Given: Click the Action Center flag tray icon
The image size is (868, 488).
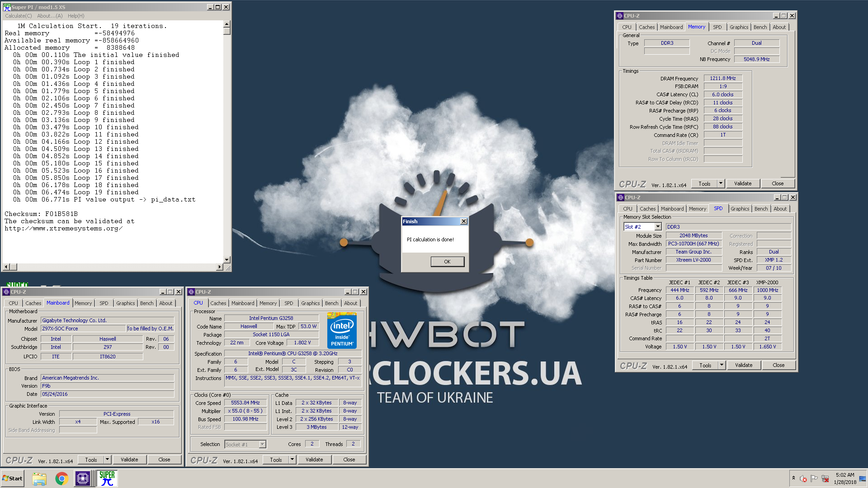Looking at the screenshot, I should click(x=814, y=479).
